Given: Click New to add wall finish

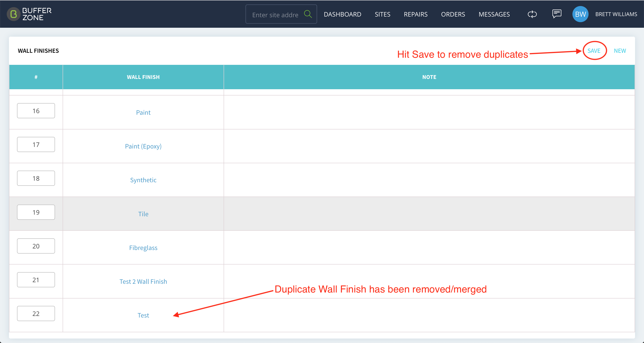Looking at the screenshot, I should tap(620, 51).
